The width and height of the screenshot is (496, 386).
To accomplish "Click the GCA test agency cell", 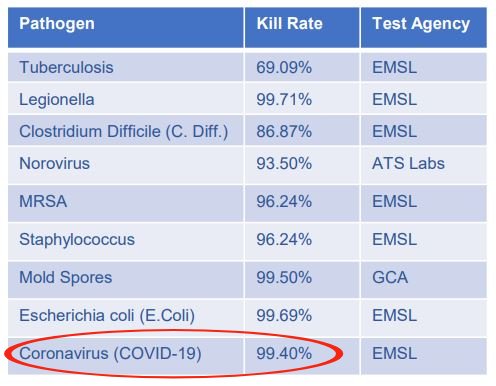I will coord(424,279).
